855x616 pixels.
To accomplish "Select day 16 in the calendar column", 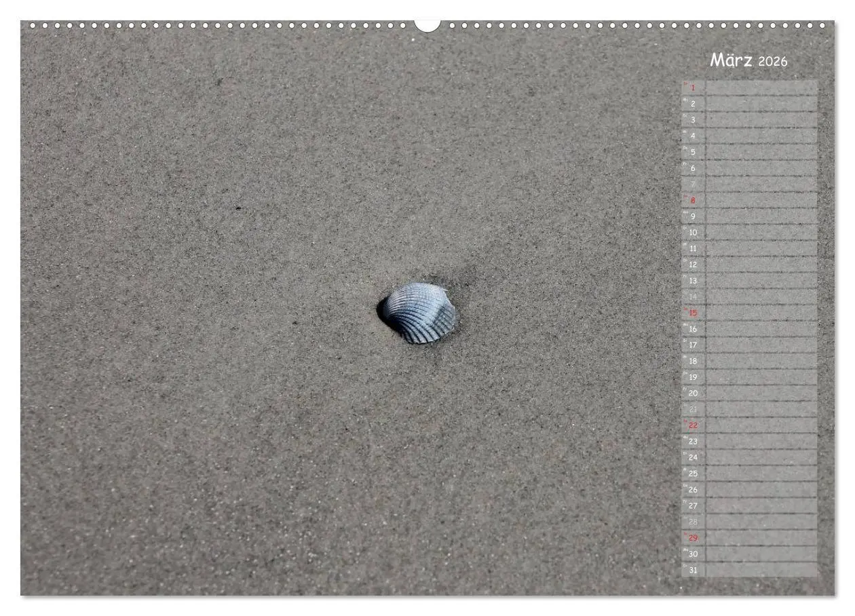I will [x=693, y=329].
